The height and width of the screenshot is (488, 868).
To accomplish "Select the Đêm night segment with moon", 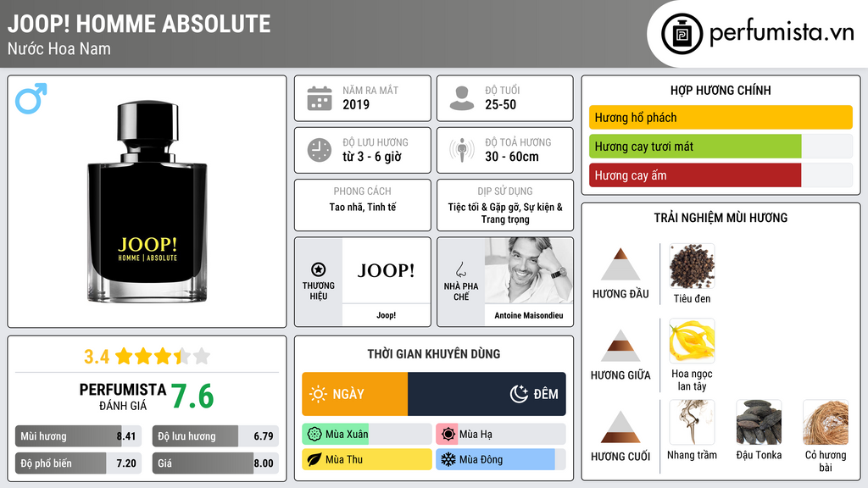I will pos(487,394).
